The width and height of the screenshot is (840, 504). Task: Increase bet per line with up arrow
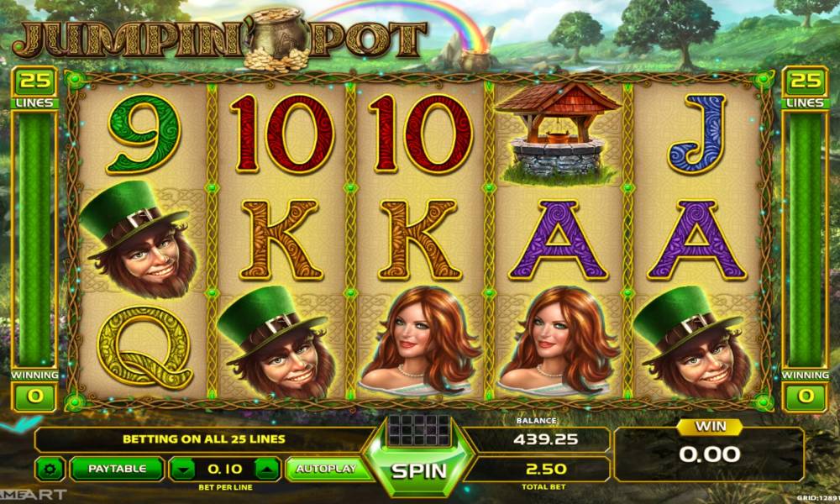pos(267,470)
